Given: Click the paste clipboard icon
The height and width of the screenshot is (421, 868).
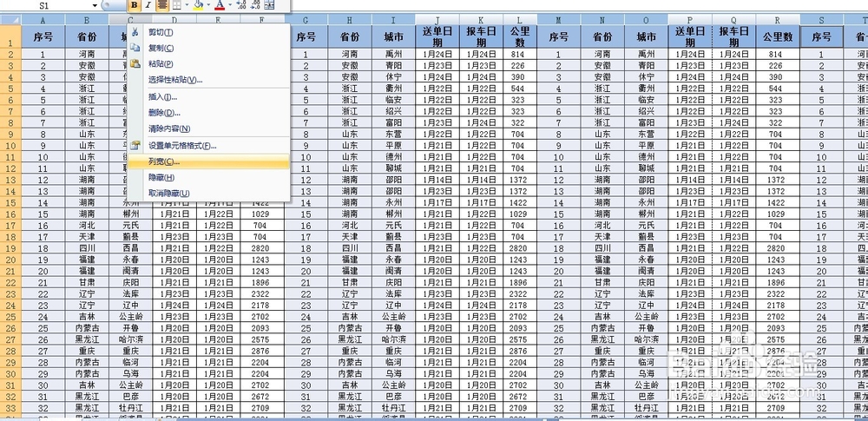Looking at the screenshot, I should coord(135,63).
